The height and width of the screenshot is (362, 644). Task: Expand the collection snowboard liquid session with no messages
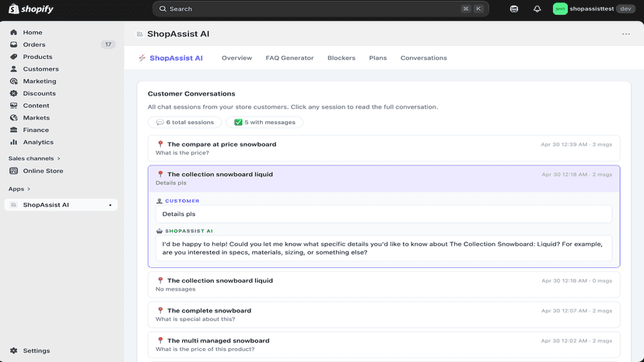pos(383,285)
